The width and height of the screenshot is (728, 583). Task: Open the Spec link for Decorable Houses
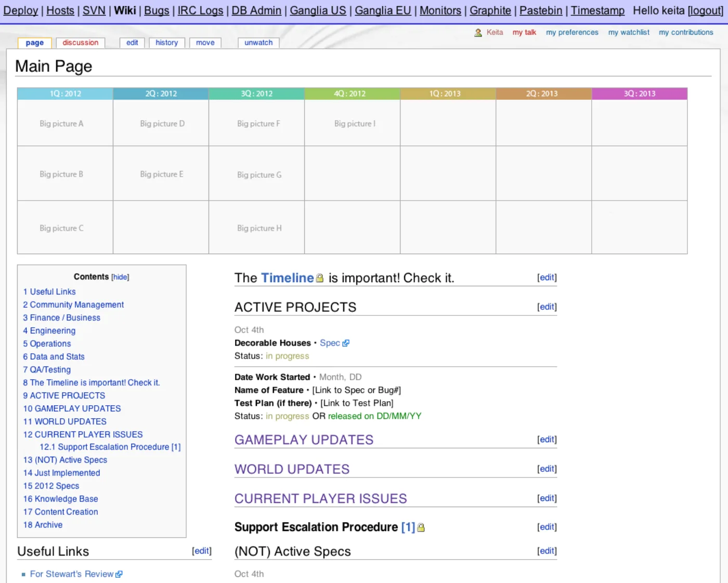coord(330,343)
